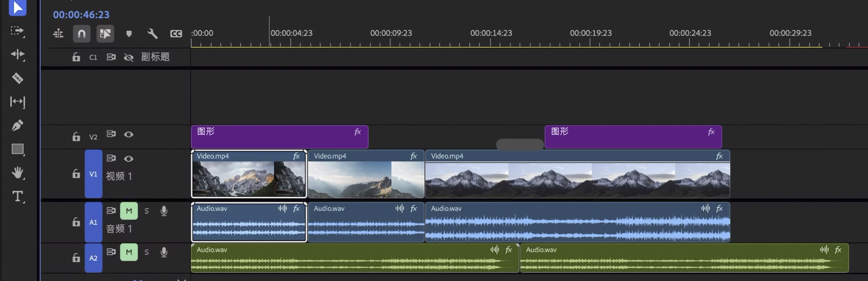The width and height of the screenshot is (868, 281).
Task: Lock the V1 video track
Action: coord(76,174)
